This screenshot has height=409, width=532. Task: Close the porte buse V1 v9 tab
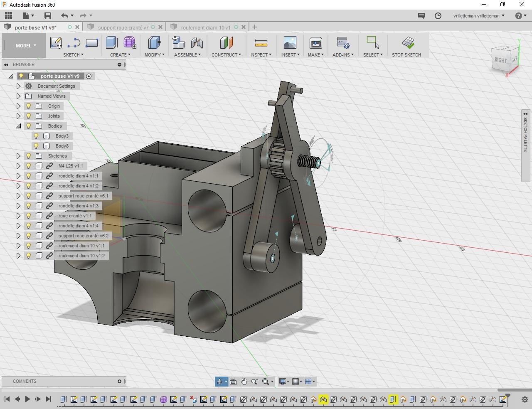coord(77,27)
